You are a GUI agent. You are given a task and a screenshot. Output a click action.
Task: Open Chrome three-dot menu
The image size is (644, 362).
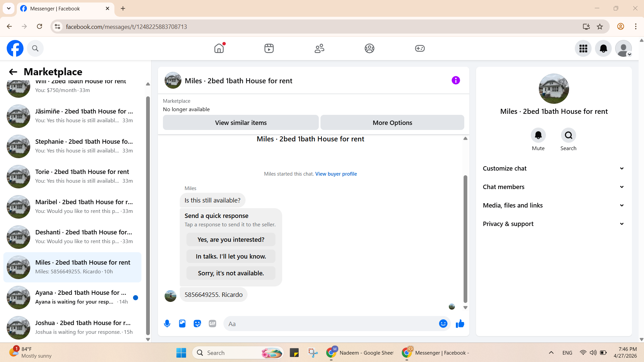tap(636, 27)
